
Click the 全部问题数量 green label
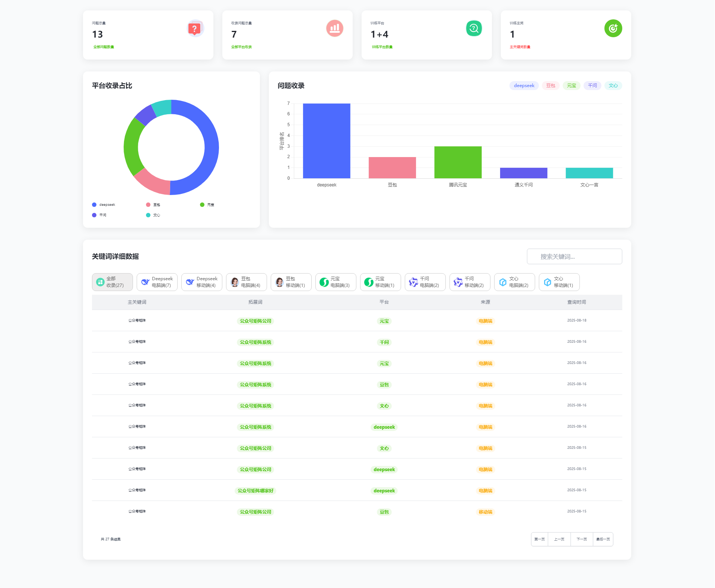point(104,47)
